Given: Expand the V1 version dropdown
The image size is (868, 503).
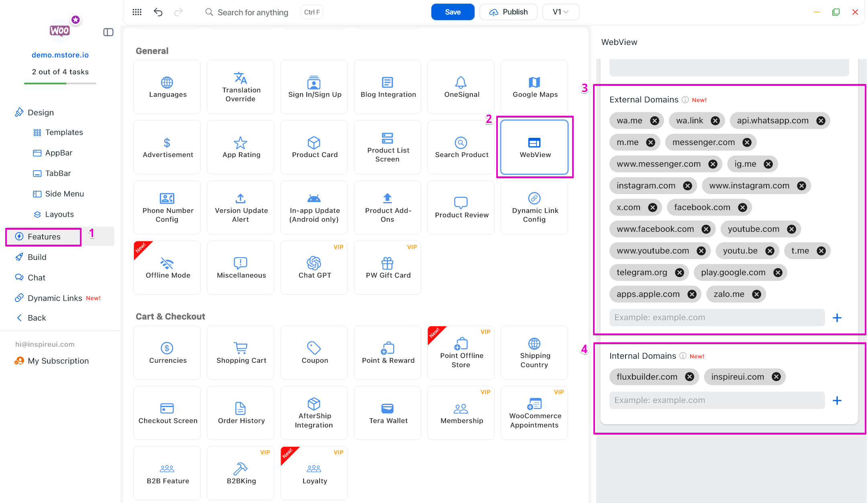Looking at the screenshot, I should coord(560,12).
